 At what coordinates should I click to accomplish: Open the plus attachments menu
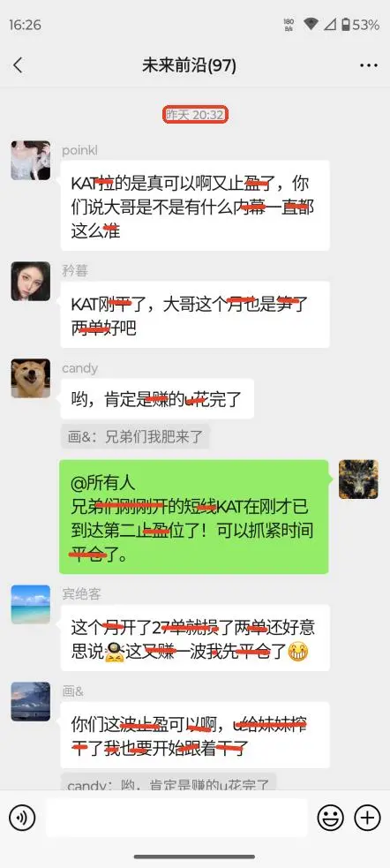pyautogui.click(x=367, y=817)
